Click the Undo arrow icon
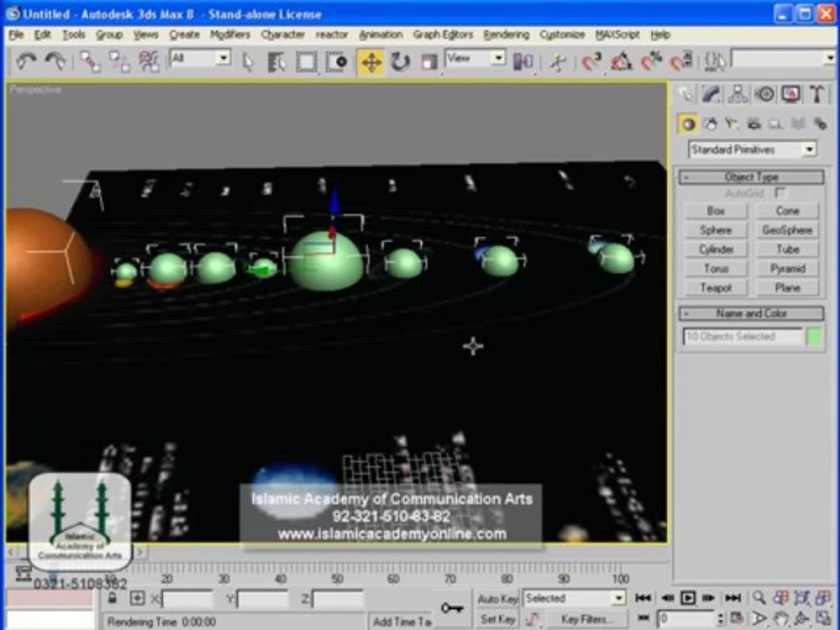840x630 pixels. click(25, 61)
